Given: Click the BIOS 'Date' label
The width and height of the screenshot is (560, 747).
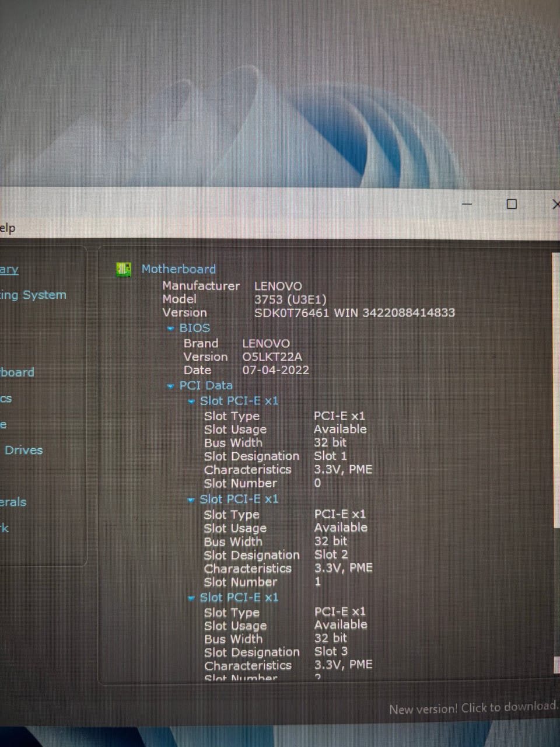Looking at the screenshot, I should click(x=197, y=370).
